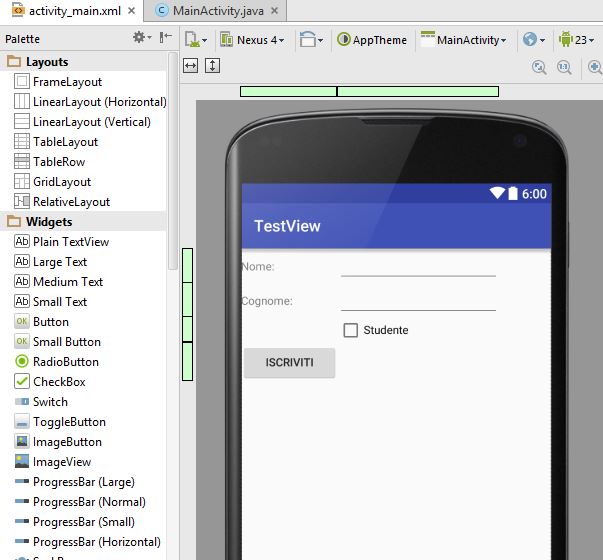Open the MainActivity association dropdown
Image resolution: width=603 pixels, height=560 pixels.
463,40
